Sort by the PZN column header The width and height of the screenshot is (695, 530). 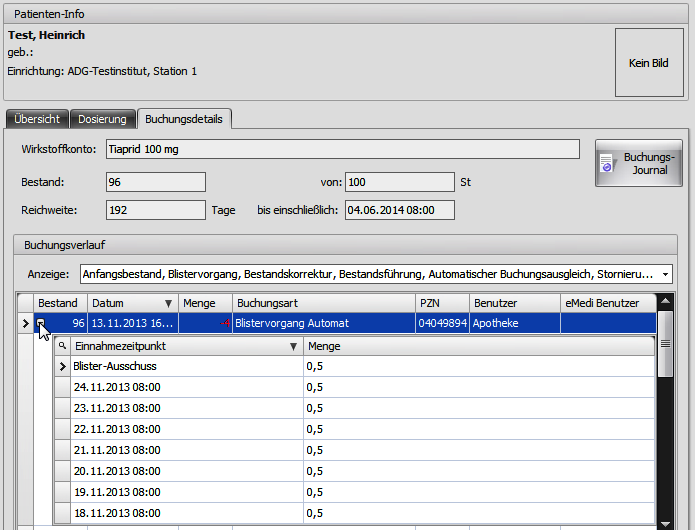(x=442, y=303)
